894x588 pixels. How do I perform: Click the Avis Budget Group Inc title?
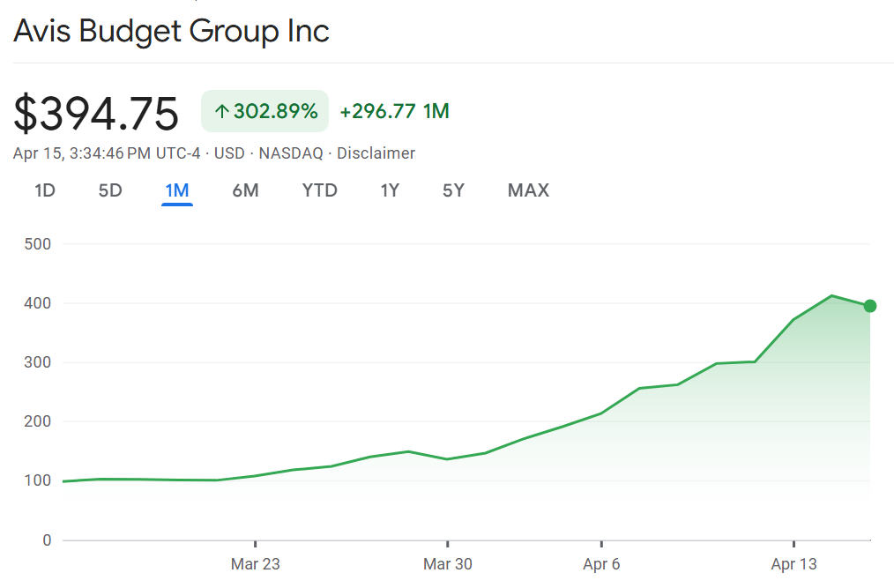point(171,31)
